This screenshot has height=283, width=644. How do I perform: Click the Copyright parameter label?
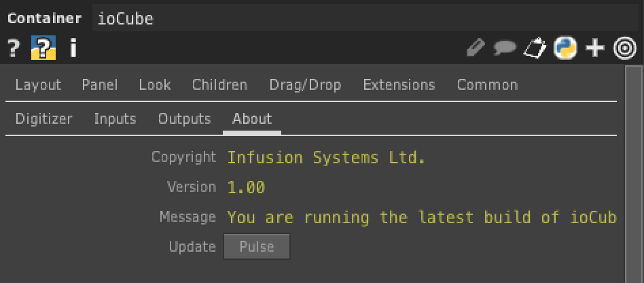[x=184, y=158]
